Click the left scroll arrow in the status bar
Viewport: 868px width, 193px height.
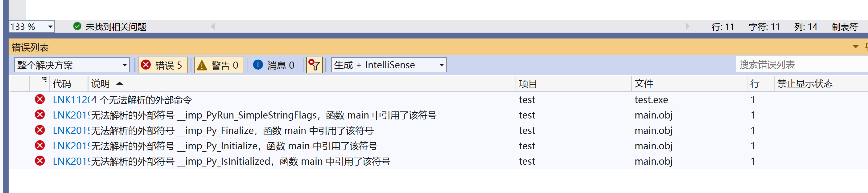pyautogui.click(x=212, y=26)
